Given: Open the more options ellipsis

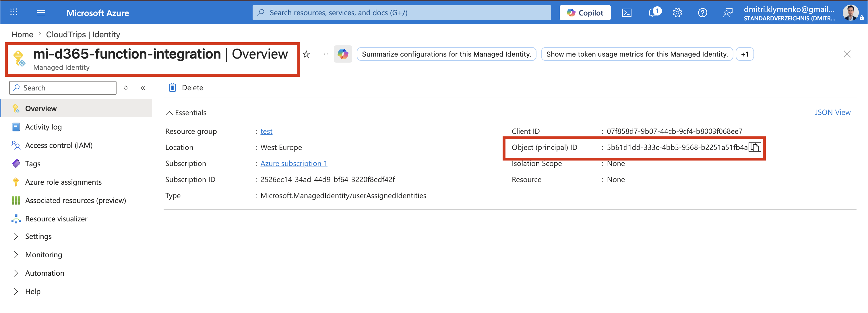Looking at the screenshot, I should pyautogui.click(x=324, y=54).
